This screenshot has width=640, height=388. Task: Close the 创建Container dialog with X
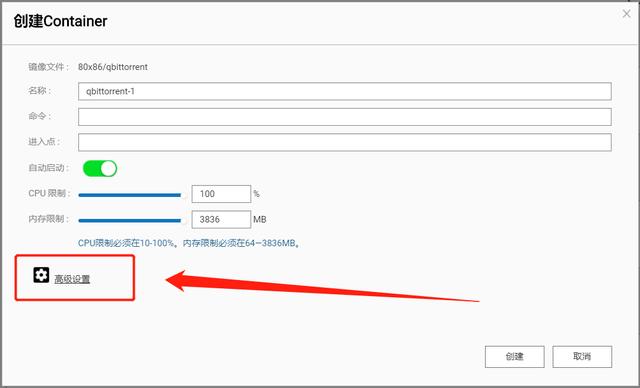tap(627, 14)
